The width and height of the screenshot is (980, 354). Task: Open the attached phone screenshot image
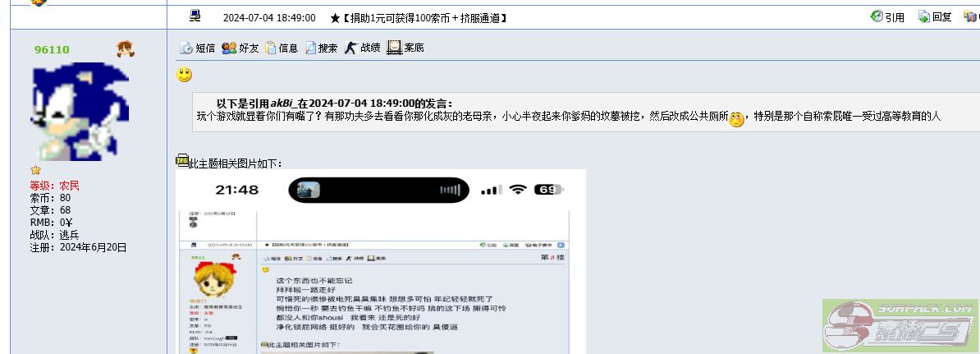click(381, 261)
